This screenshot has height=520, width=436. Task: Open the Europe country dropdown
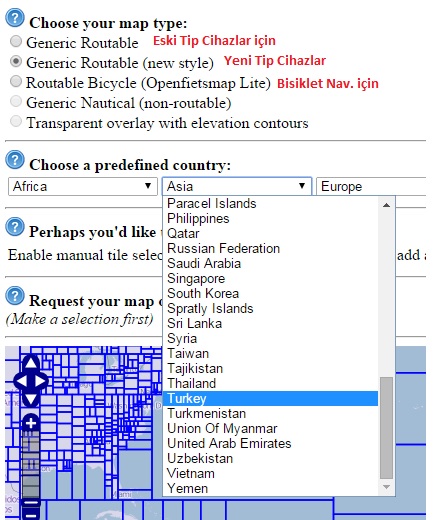371,186
